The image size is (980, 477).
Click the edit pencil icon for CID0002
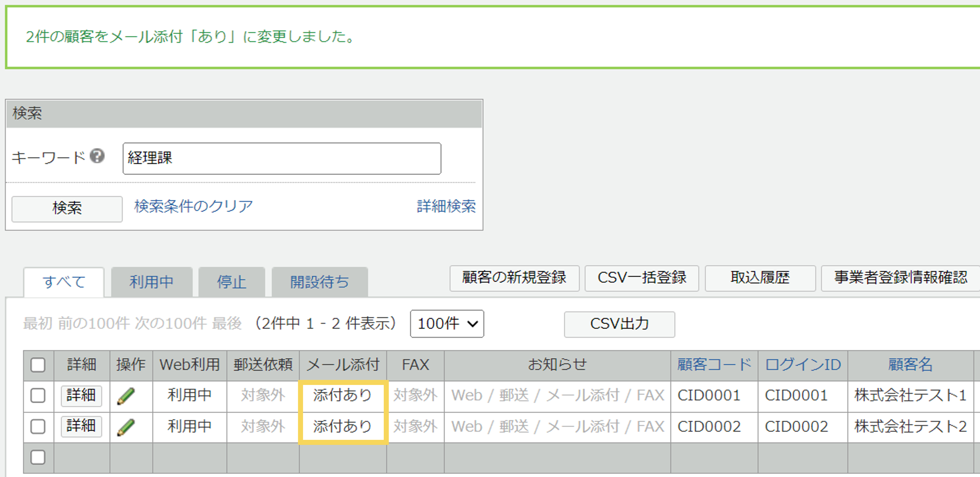(126, 427)
